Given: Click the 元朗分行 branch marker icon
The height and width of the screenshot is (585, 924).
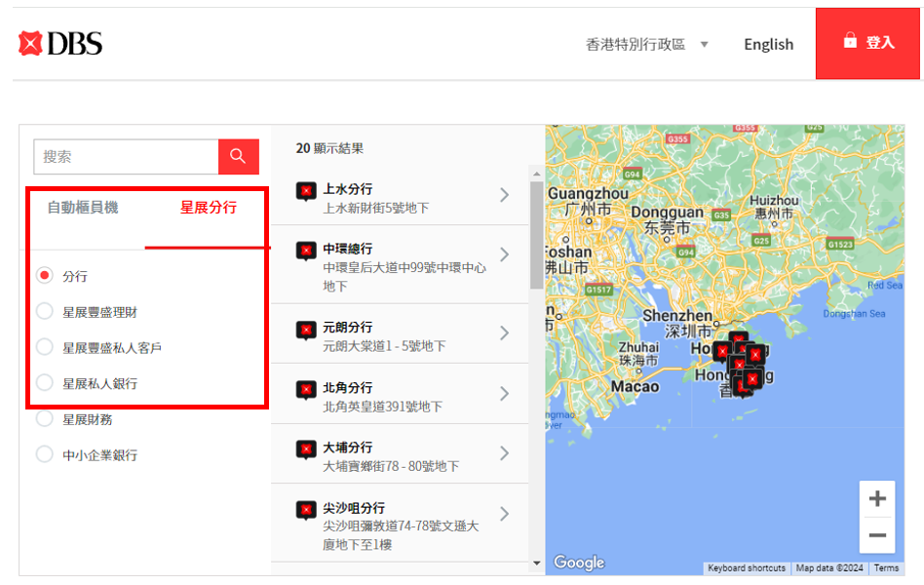Looking at the screenshot, I should 306,331.
